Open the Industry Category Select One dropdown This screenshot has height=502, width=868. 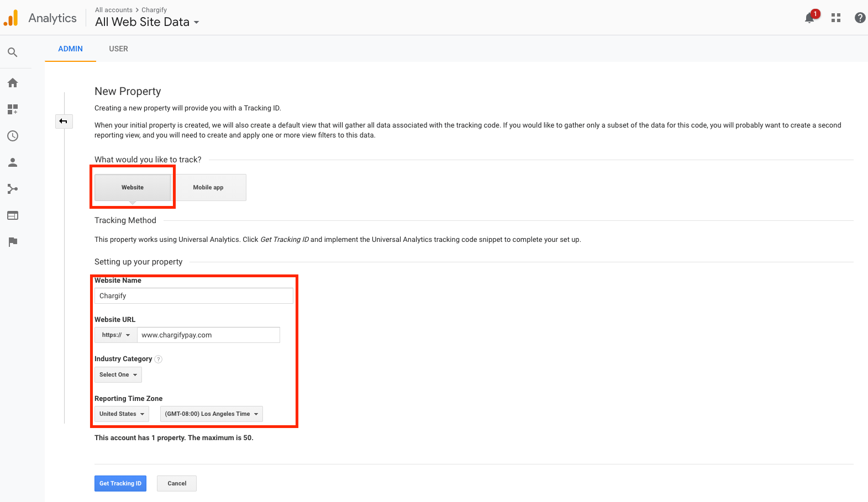click(x=118, y=375)
